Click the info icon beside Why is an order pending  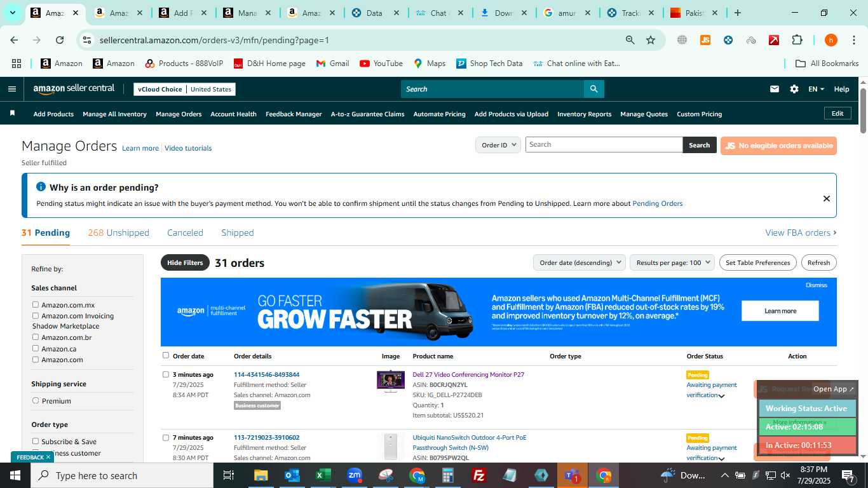(x=41, y=187)
